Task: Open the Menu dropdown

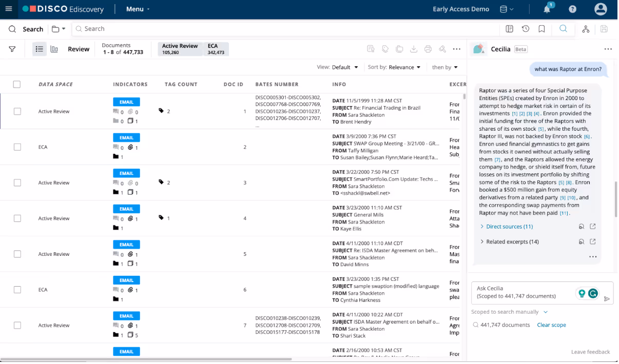Action: click(x=138, y=9)
